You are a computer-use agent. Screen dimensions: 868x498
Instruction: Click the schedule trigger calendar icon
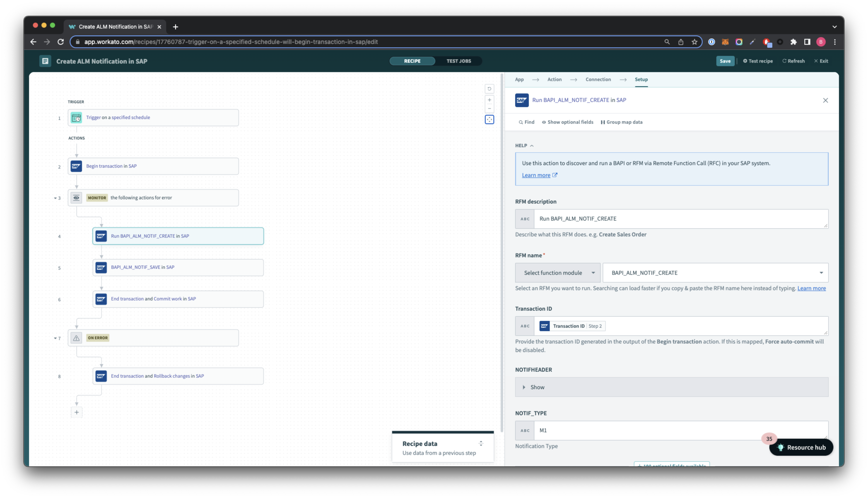[76, 118]
